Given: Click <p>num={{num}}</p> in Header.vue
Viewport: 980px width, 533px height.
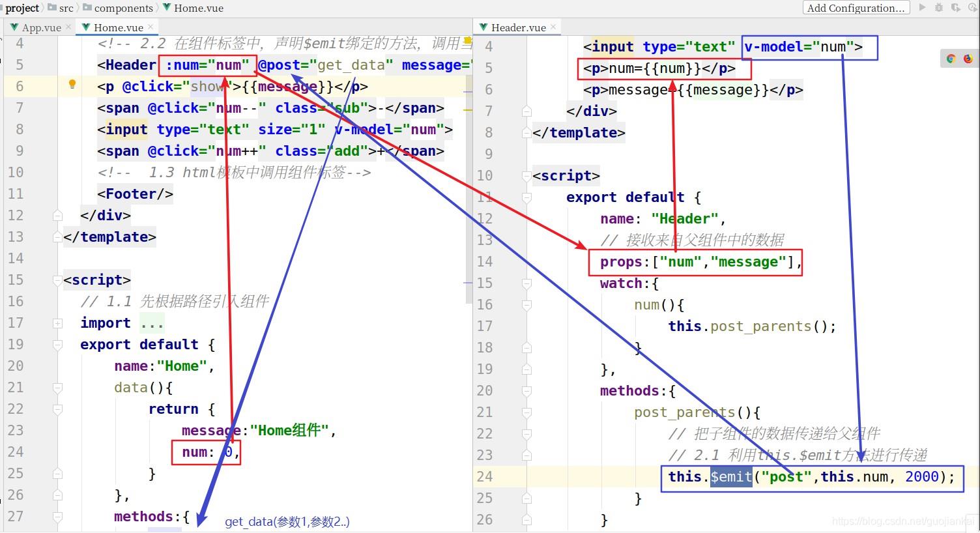Looking at the screenshot, I should (x=659, y=68).
